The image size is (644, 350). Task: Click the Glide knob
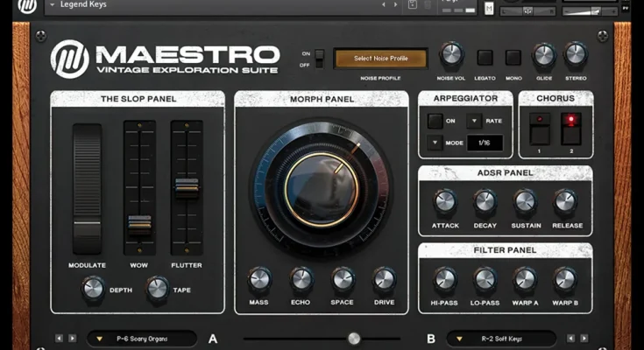coord(544,56)
